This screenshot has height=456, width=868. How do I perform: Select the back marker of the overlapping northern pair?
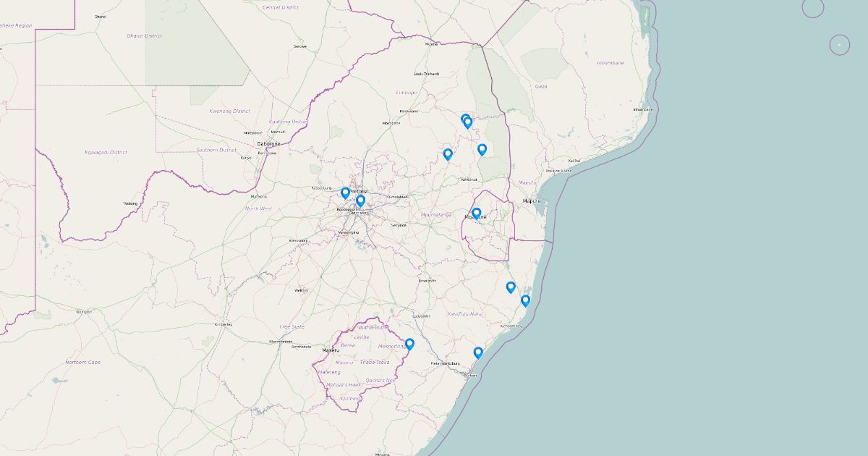464,117
